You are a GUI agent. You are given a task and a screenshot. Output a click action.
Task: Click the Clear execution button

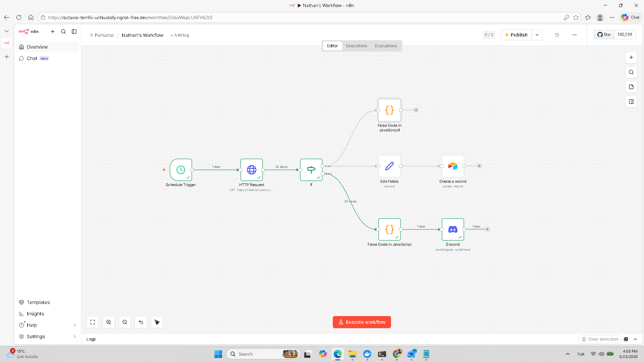click(600, 339)
